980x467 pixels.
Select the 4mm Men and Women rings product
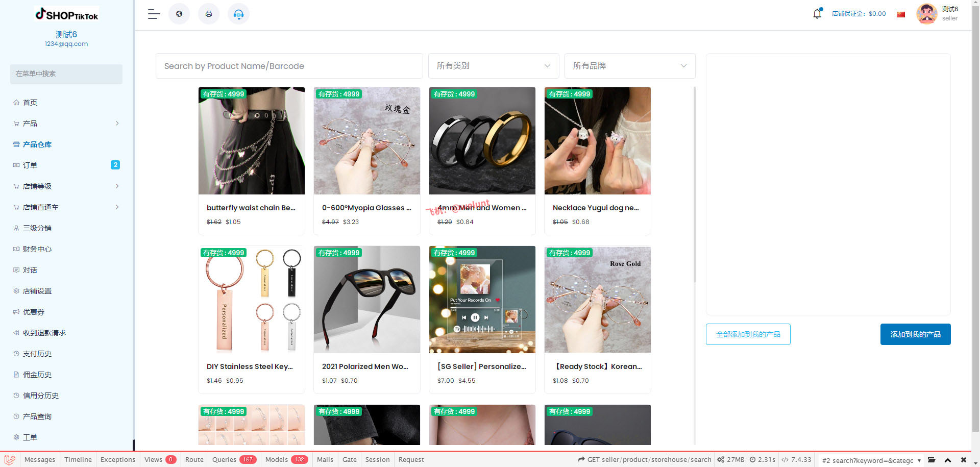pyautogui.click(x=482, y=161)
